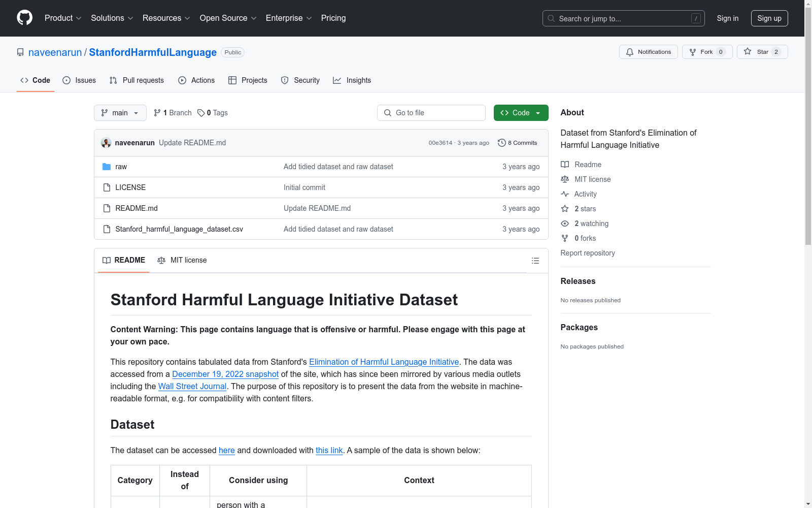The height and width of the screenshot is (508, 812).
Task: Click the Notifications bell button
Action: click(648, 52)
